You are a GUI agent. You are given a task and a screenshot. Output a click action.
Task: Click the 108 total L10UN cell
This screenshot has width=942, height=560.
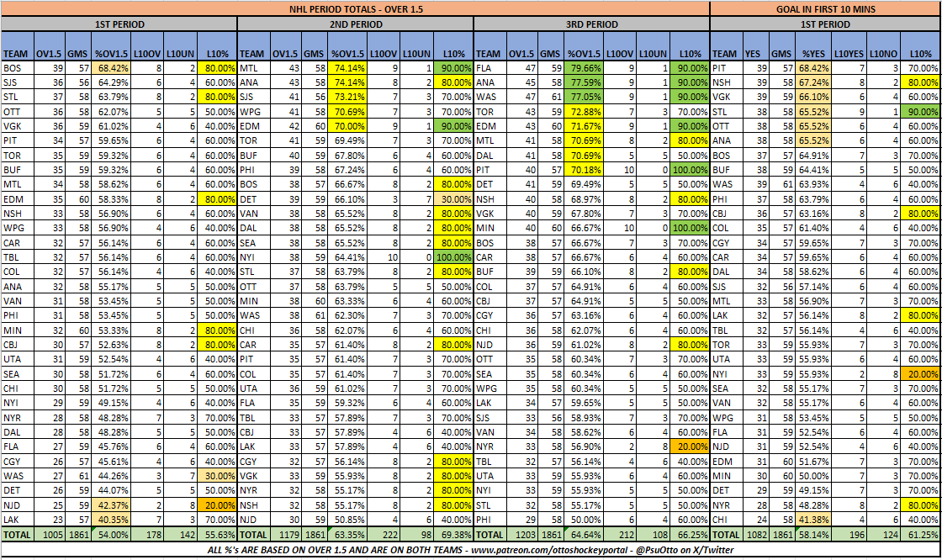653,534
